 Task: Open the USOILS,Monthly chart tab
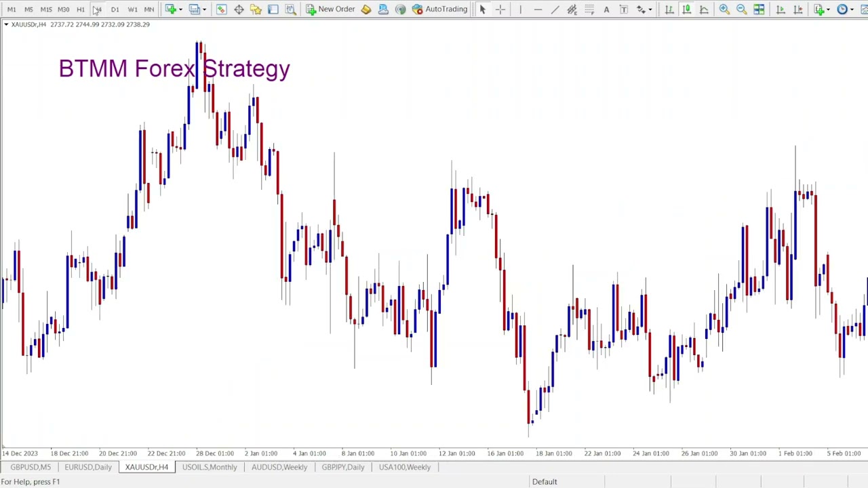point(210,467)
